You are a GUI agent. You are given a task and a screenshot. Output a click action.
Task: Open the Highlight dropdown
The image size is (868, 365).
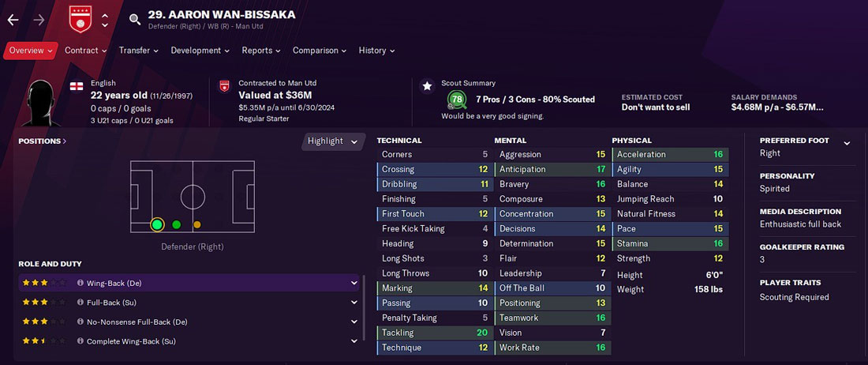333,141
